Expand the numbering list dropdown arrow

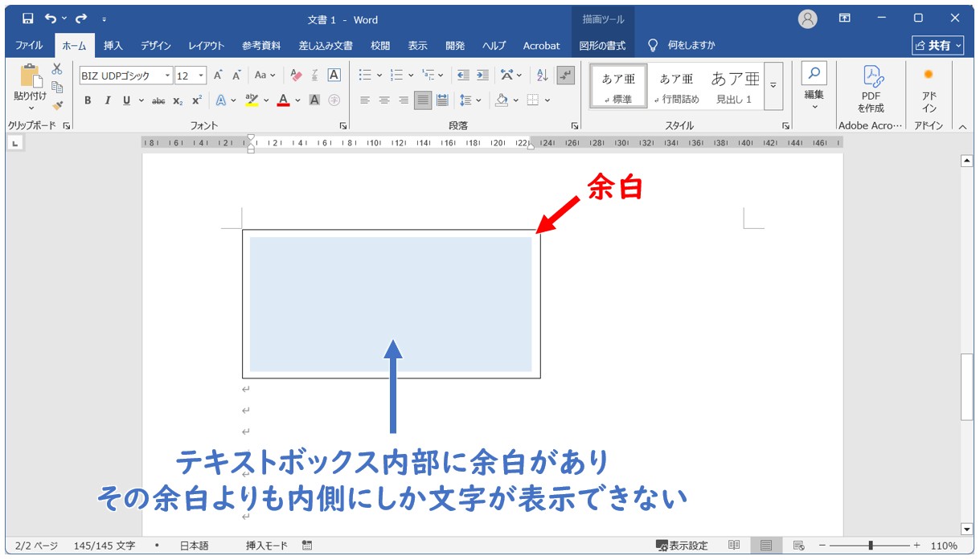tap(411, 76)
